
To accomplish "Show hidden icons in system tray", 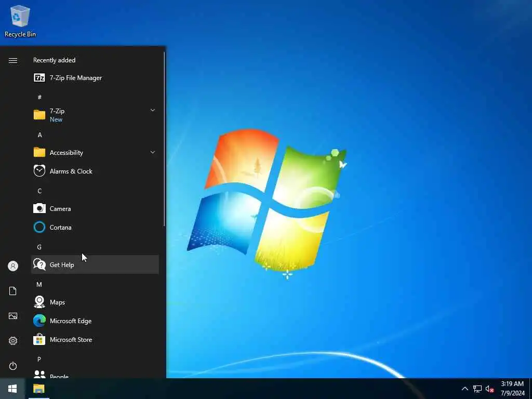I will click(x=465, y=389).
